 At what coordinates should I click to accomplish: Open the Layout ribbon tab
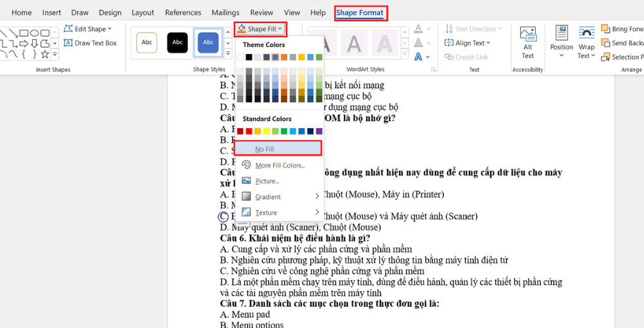point(142,13)
